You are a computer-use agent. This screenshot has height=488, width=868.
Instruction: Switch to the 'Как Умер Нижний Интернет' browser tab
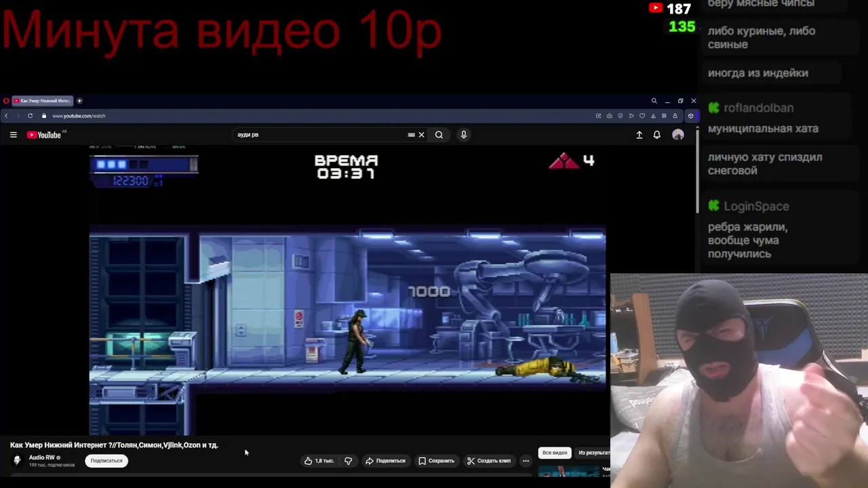42,101
